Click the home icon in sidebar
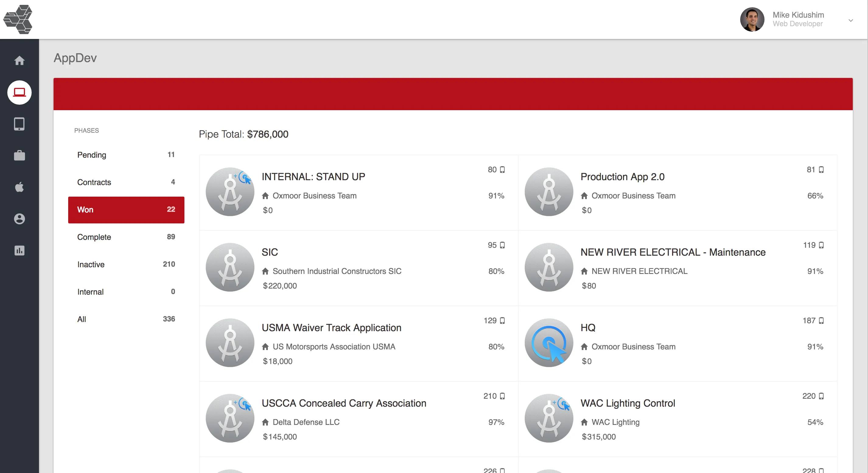This screenshot has width=868, height=473. [19, 61]
